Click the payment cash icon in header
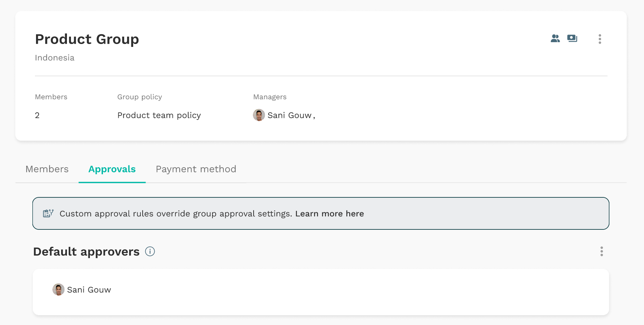 pyautogui.click(x=572, y=39)
